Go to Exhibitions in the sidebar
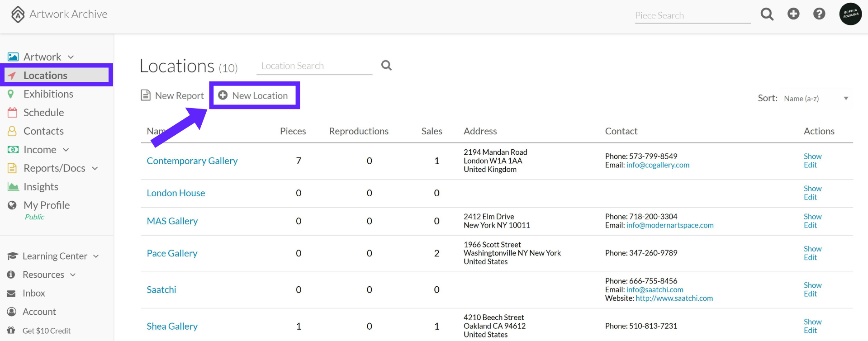The height and width of the screenshot is (341, 868). point(48,94)
